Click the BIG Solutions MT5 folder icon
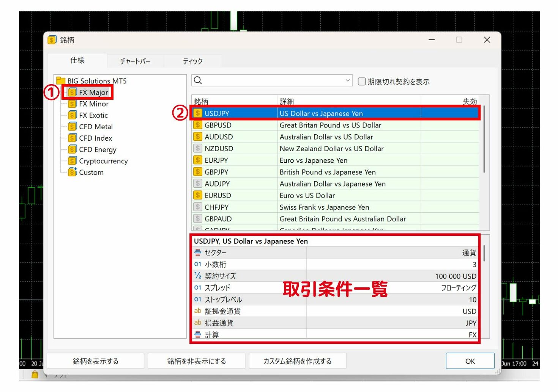 61,81
